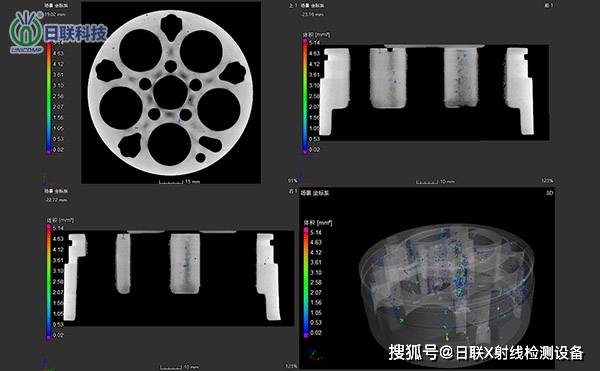Click the 场景 坐标系 label above the lower-left viewport
Image resolution: width=600 pixels, height=371 pixels.
(56, 190)
